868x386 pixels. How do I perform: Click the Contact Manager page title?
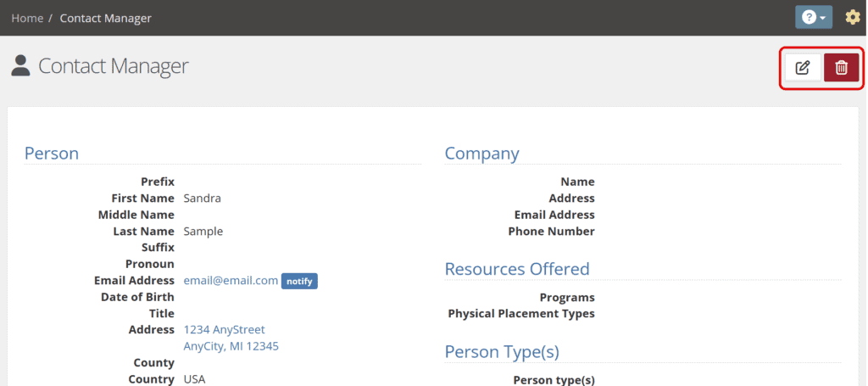click(114, 66)
